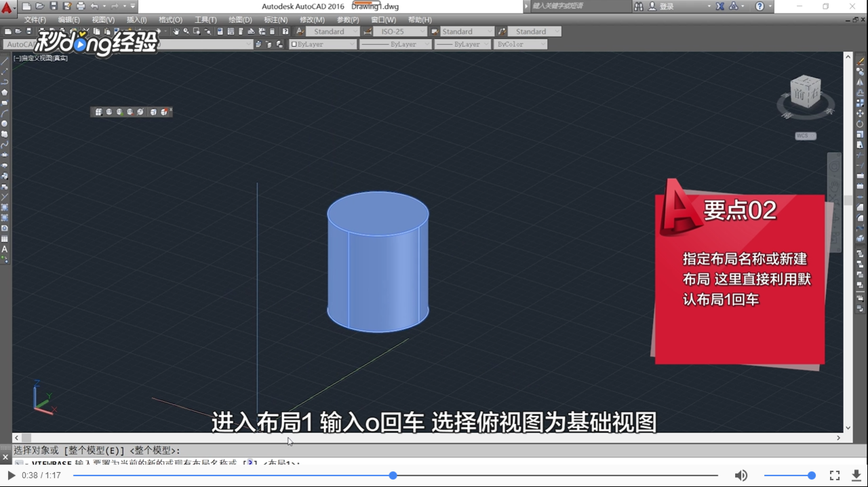868x487 pixels.
Task: Click the Help question mark in title bar
Action: 759,6
